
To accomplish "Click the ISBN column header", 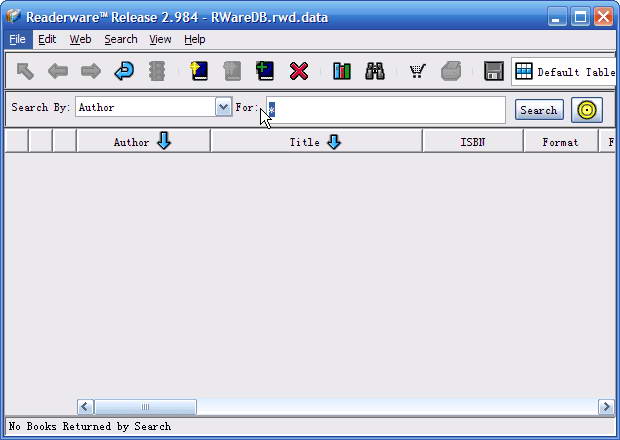I will click(473, 142).
